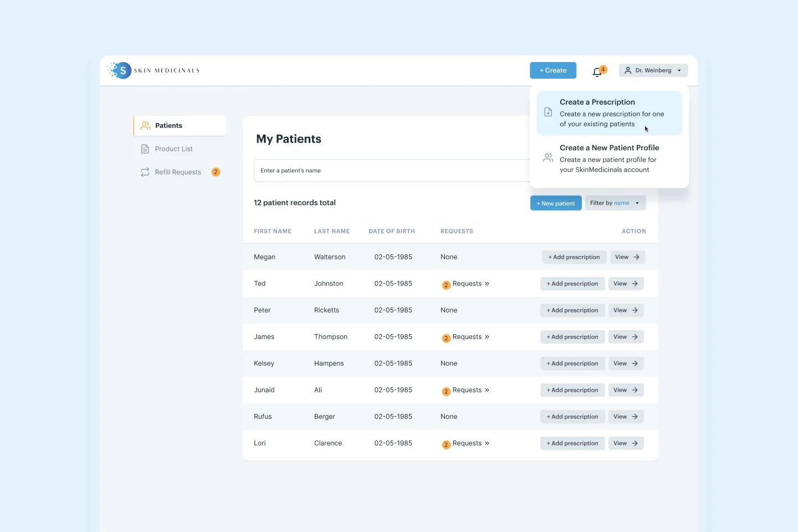
Task: Open the notifications bell icon
Action: click(597, 71)
